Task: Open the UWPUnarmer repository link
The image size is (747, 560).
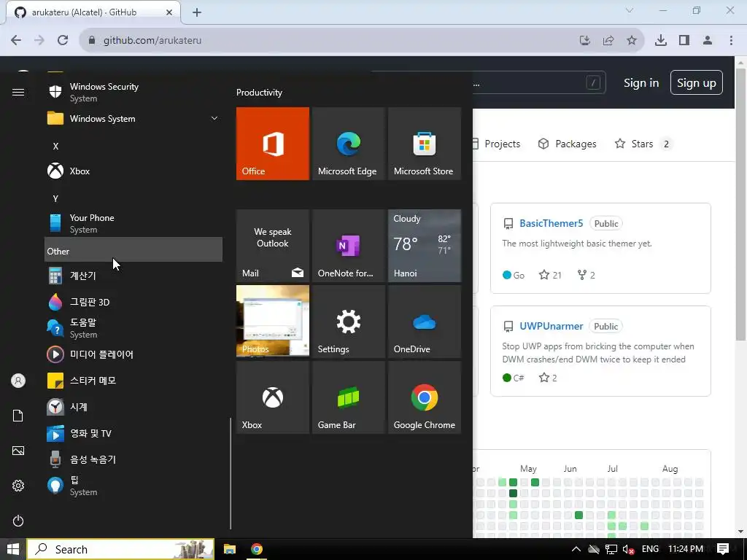Action: (x=551, y=326)
